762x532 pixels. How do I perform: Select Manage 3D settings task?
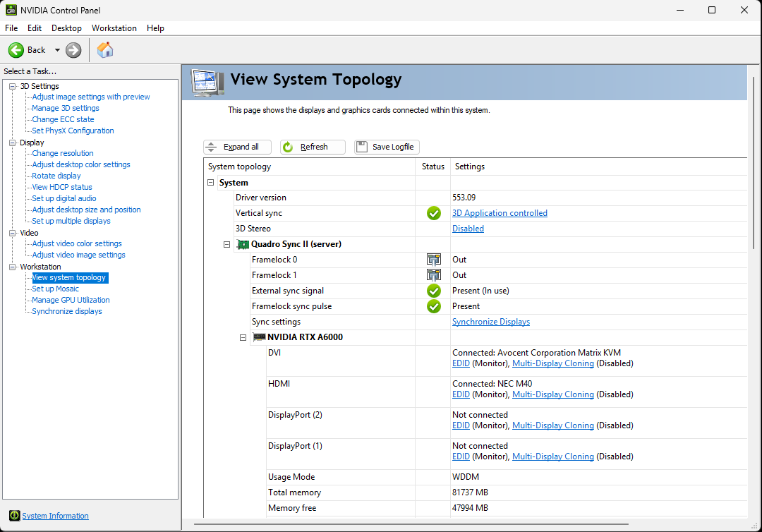pos(66,108)
